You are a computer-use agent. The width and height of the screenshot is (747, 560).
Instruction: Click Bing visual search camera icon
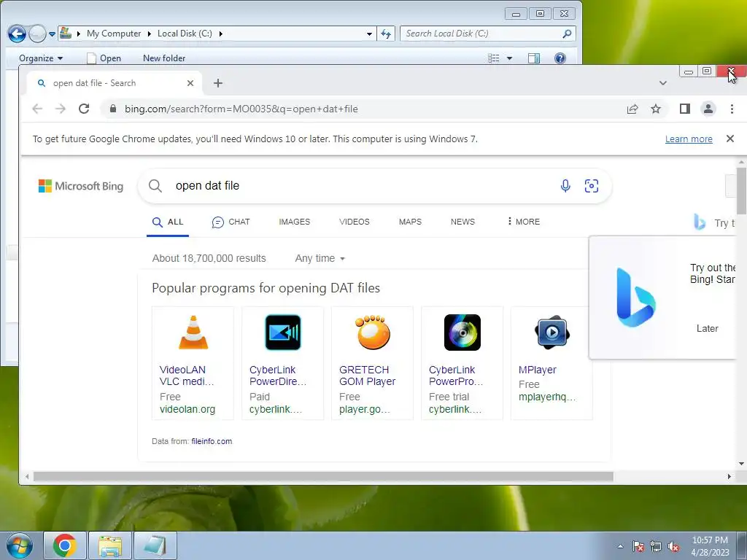tap(591, 186)
